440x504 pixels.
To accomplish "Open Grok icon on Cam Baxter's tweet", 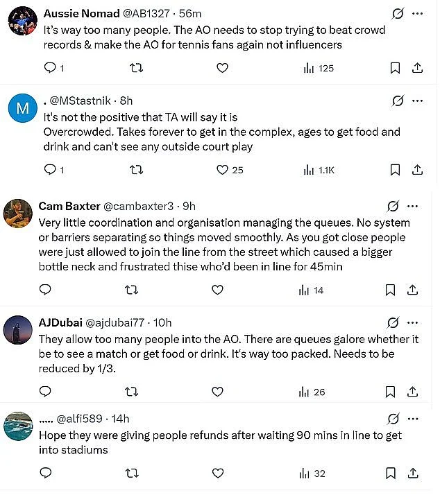I will [x=392, y=206].
